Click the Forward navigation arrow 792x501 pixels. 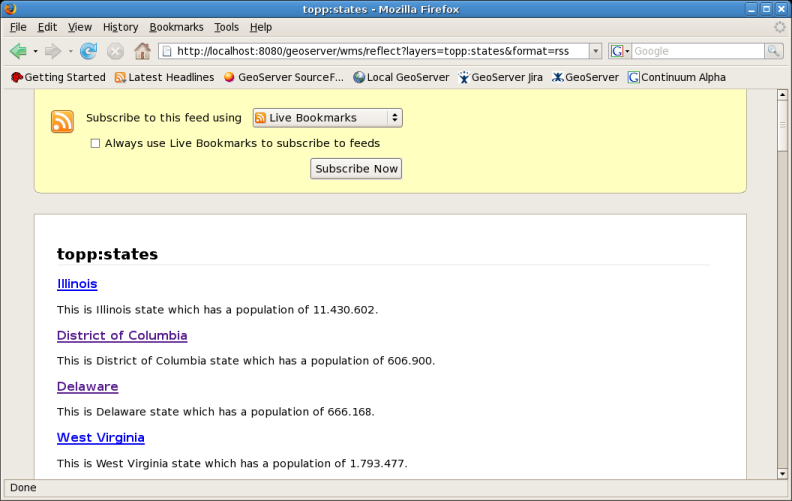point(52,51)
